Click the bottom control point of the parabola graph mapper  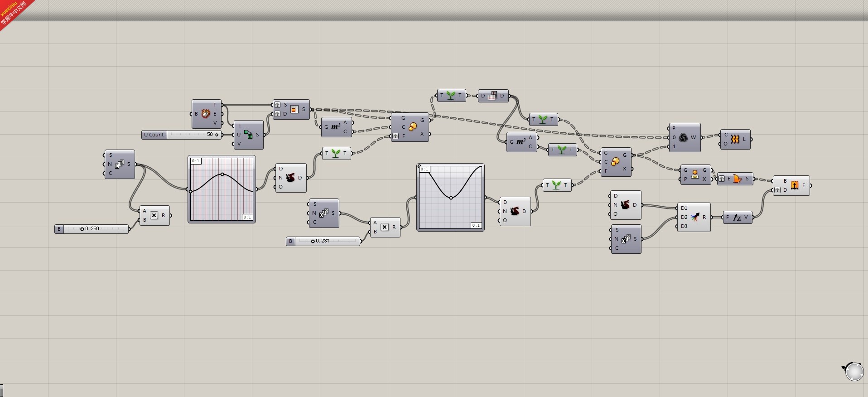click(x=451, y=198)
